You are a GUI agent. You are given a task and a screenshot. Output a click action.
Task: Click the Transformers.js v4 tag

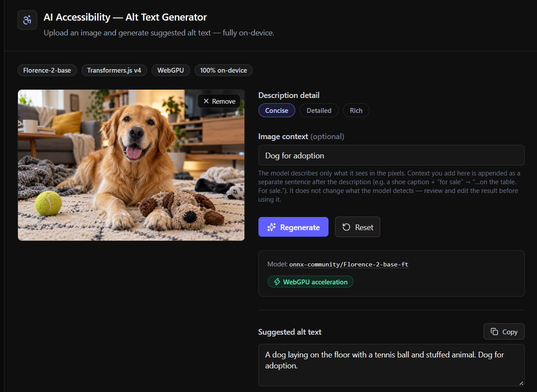(x=114, y=70)
